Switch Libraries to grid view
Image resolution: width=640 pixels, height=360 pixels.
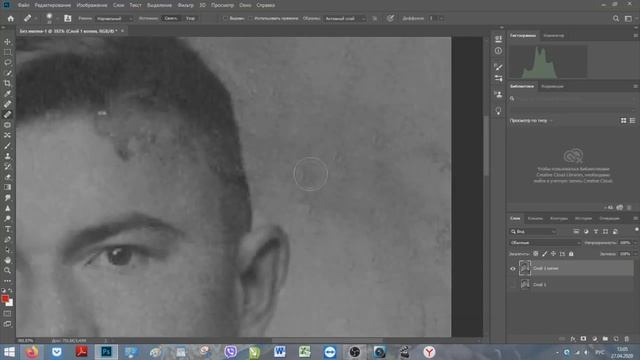pyautogui.click(x=624, y=120)
